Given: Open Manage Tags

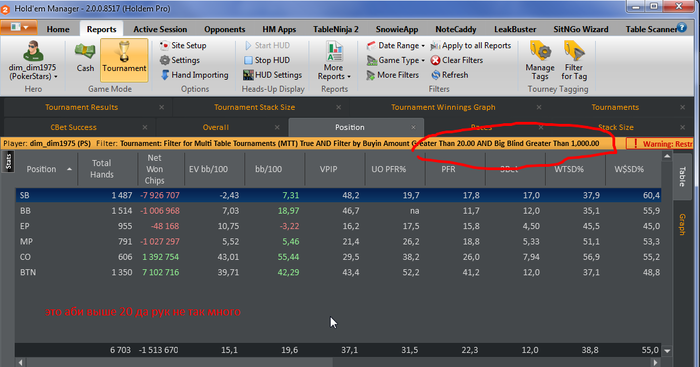Looking at the screenshot, I should click(540, 61).
